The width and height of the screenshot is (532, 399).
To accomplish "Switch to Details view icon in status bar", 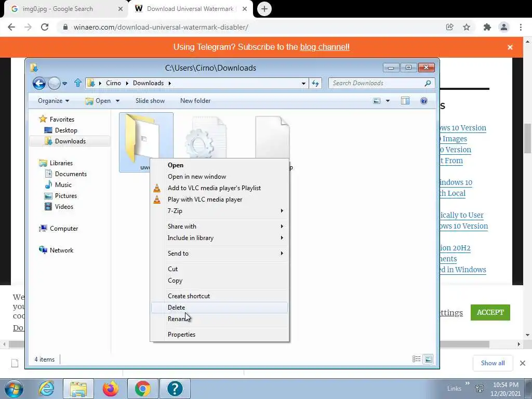I will 416,359.
